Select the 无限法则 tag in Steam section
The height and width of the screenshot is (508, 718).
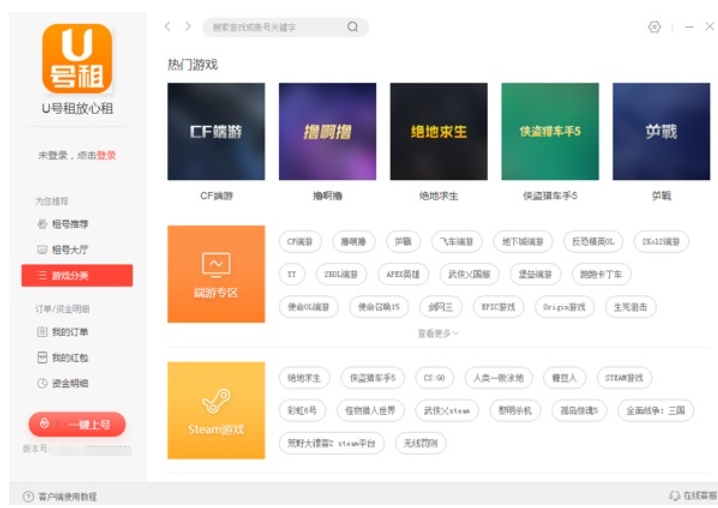tap(420, 443)
